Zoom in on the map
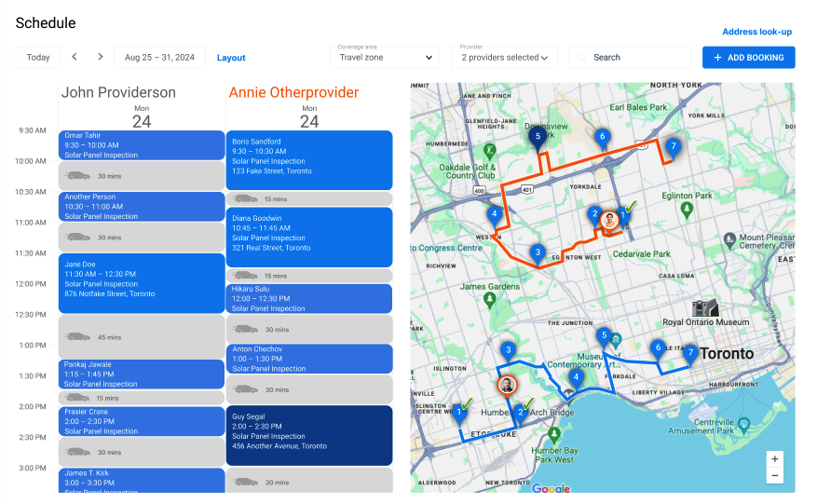 775,459
